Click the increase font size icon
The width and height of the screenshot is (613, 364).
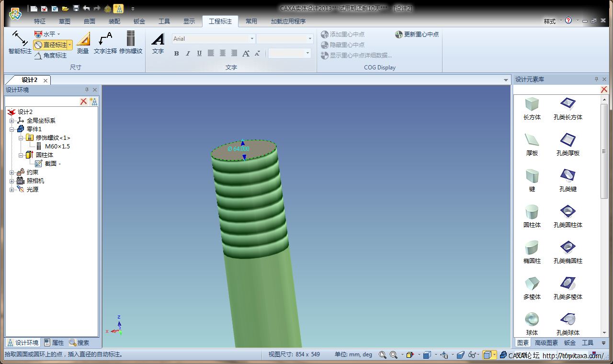click(x=246, y=53)
